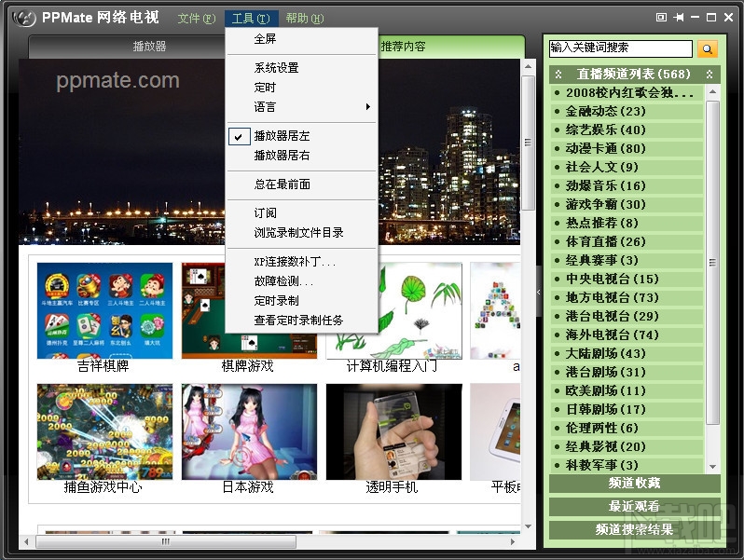Collapse channel list with right double-arrow icon

[710, 74]
